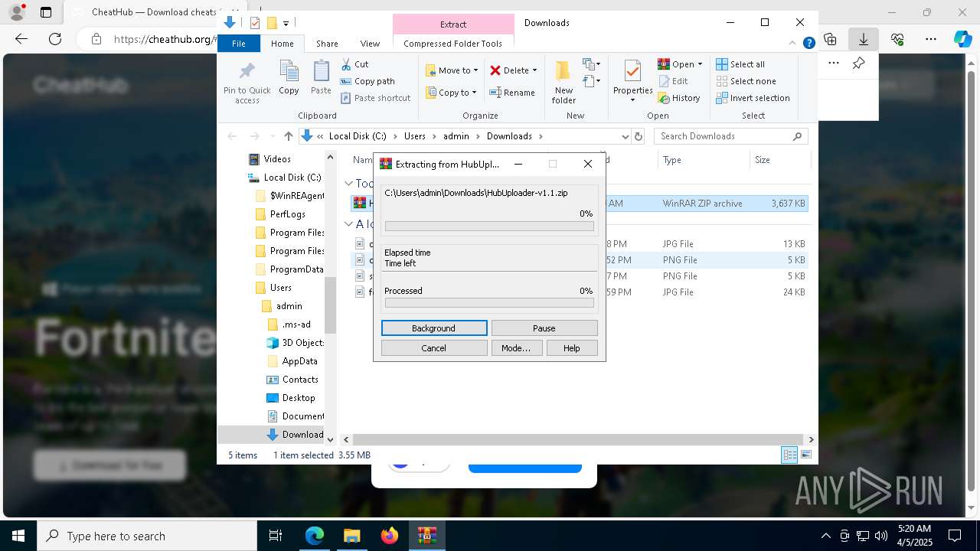The height and width of the screenshot is (551, 980).
Task: Click the Edge downloads icon
Action: (x=864, y=39)
